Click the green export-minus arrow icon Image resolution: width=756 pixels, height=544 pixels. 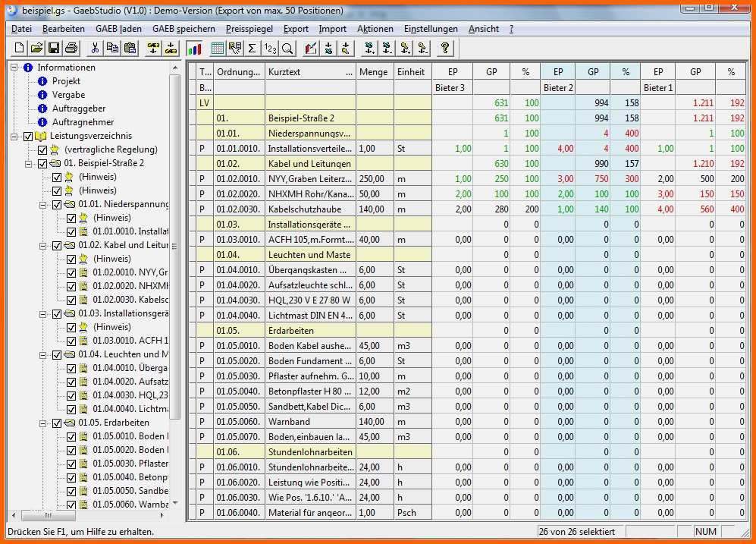(387, 49)
